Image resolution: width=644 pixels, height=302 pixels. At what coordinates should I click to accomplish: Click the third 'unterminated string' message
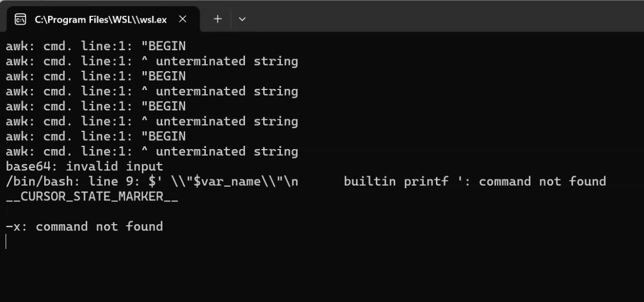tap(227, 121)
